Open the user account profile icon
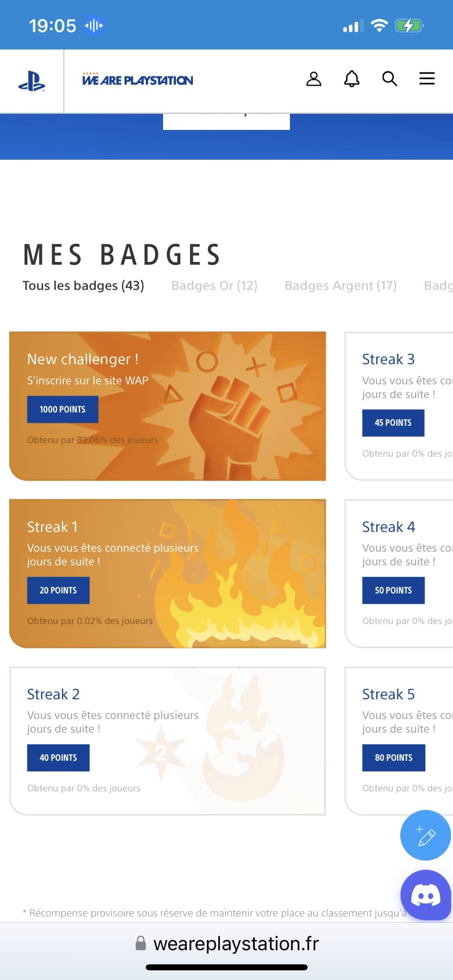Viewport: 453px width, 980px height. point(314,79)
